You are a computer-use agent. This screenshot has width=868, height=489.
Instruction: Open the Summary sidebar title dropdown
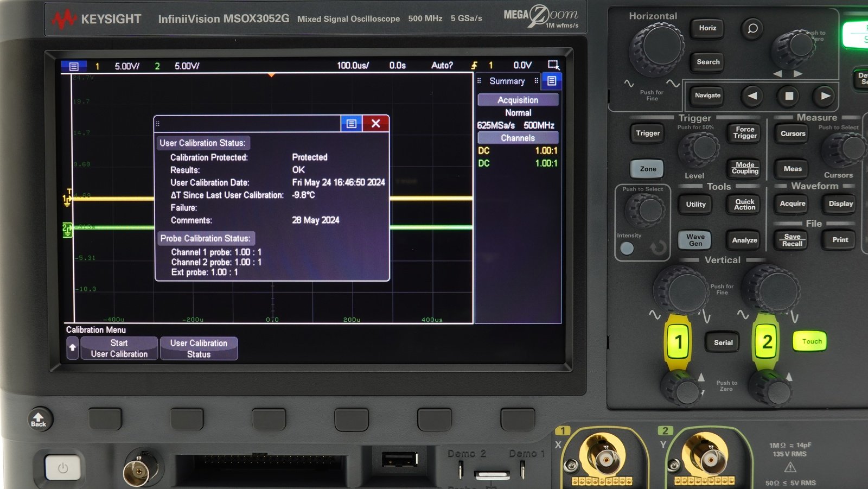(x=507, y=81)
